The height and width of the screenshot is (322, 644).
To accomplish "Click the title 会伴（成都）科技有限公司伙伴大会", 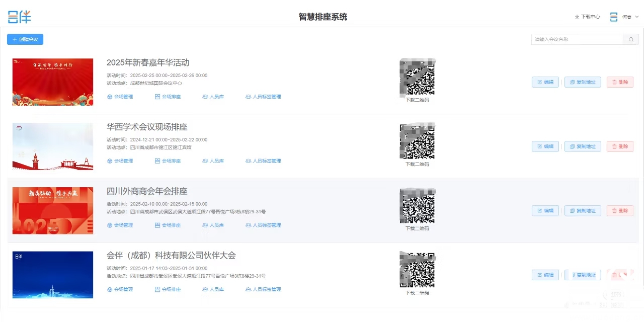I will click(171, 256).
